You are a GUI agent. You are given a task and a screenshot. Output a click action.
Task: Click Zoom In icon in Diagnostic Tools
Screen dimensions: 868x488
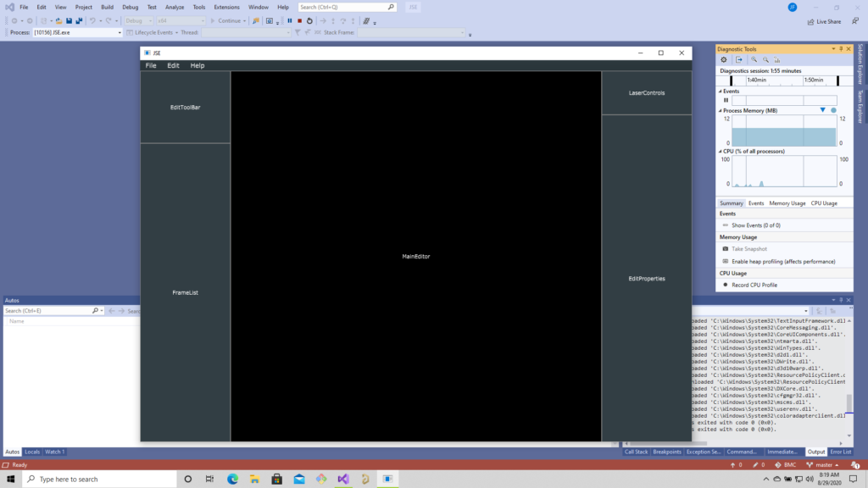click(754, 60)
